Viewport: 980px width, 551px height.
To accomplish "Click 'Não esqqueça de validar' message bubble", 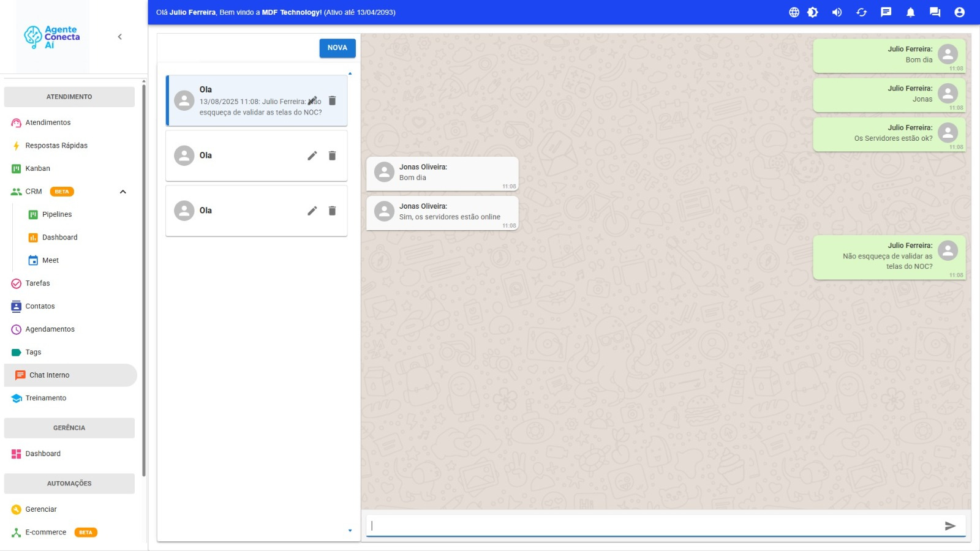I will pyautogui.click(x=889, y=258).
